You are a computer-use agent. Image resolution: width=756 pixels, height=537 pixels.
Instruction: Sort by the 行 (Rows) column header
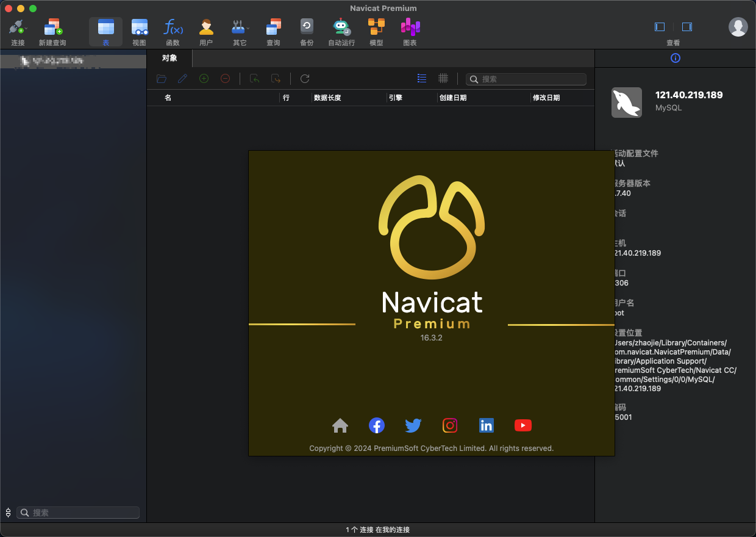pos(286,98)
